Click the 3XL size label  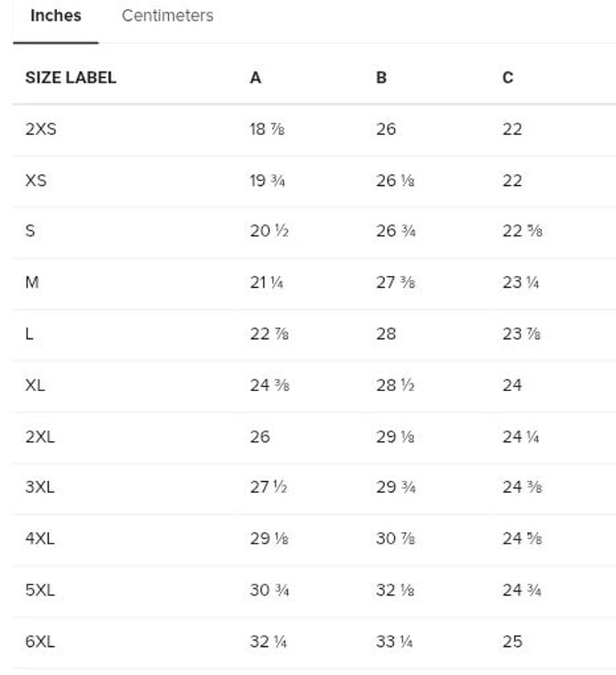[x=40, y=487]
